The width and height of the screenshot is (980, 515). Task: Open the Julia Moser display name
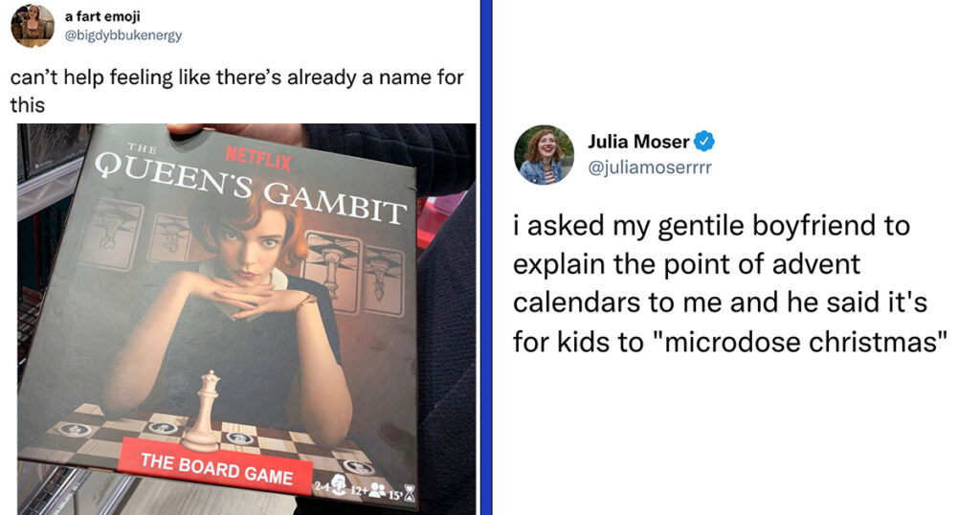click(638, 142)
